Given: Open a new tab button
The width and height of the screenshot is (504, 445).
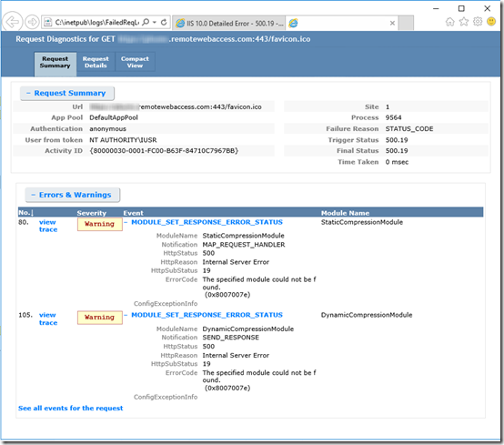Looking at the screenshot, I should pyautogui.click(x=406, y=23).
